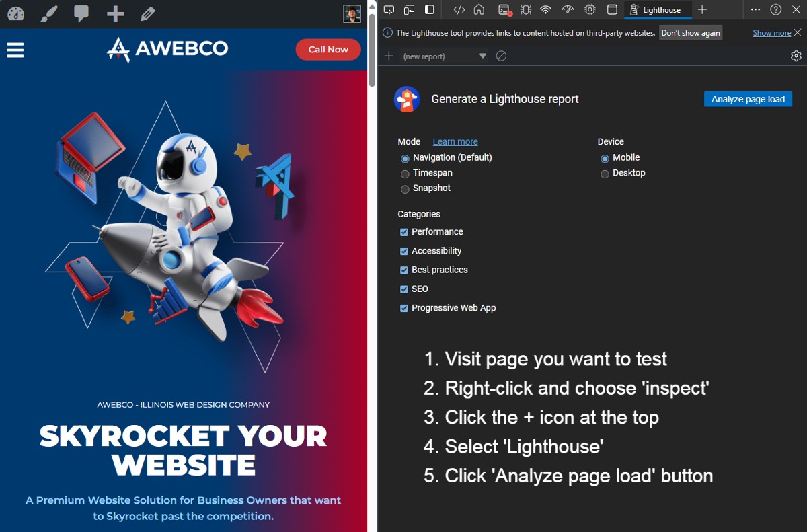Viewport: 807px width, 532px height.
Task: Toggle the Progressive Web App checkbox
Action: 404,308
